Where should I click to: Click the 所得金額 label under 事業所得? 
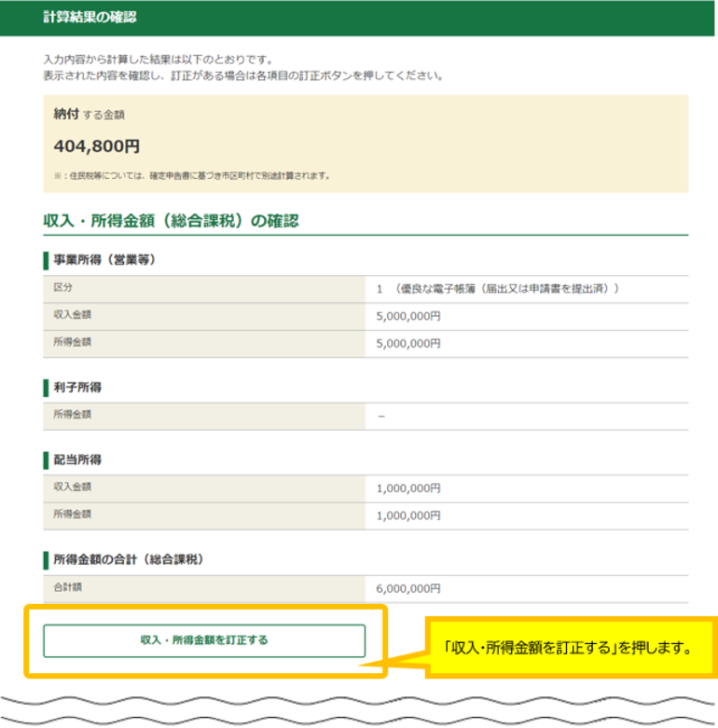[x=73, y=342]
